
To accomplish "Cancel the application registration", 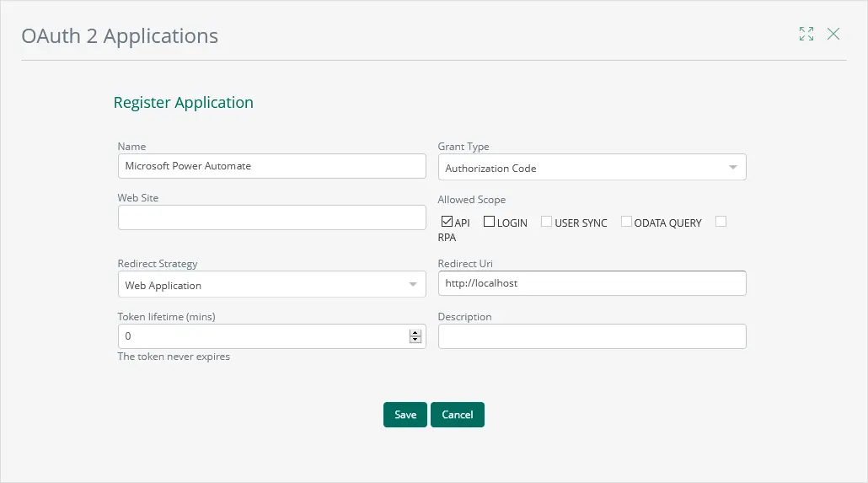I will [x=458, y=415].
